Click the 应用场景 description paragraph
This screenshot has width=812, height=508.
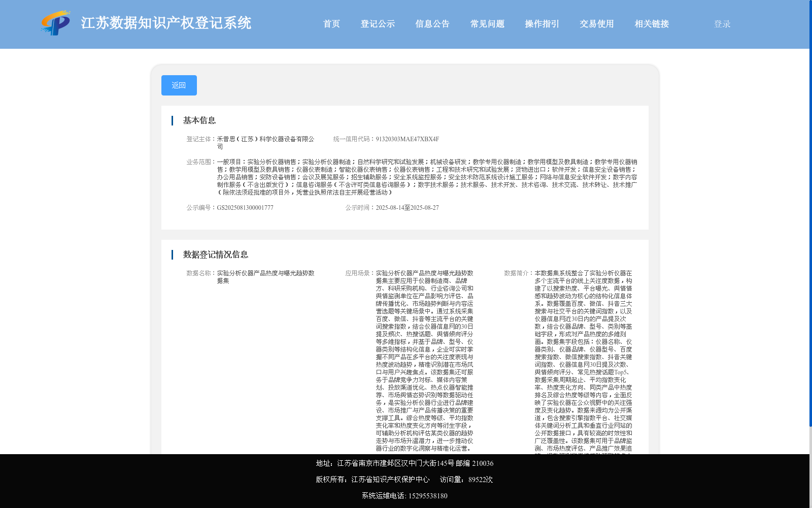[x=424, y=361]
